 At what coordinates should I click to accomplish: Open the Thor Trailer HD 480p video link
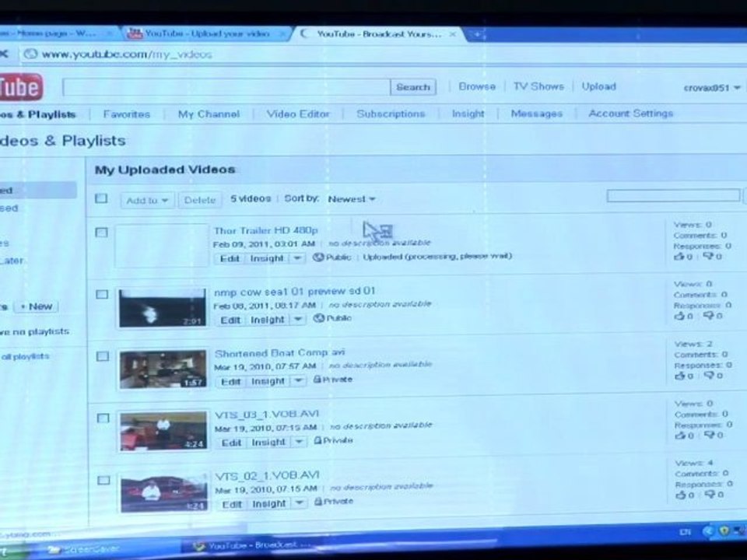[x=265, y=230]
